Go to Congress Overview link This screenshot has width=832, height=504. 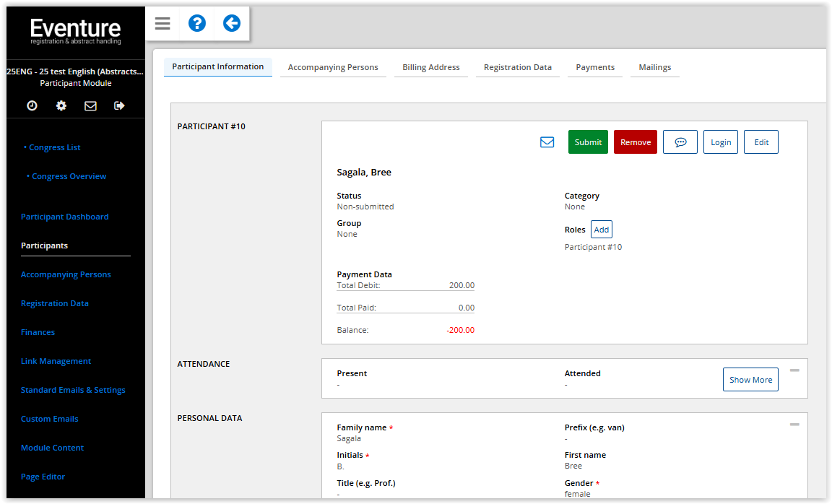pyautogui.click(x=69, y=176)
